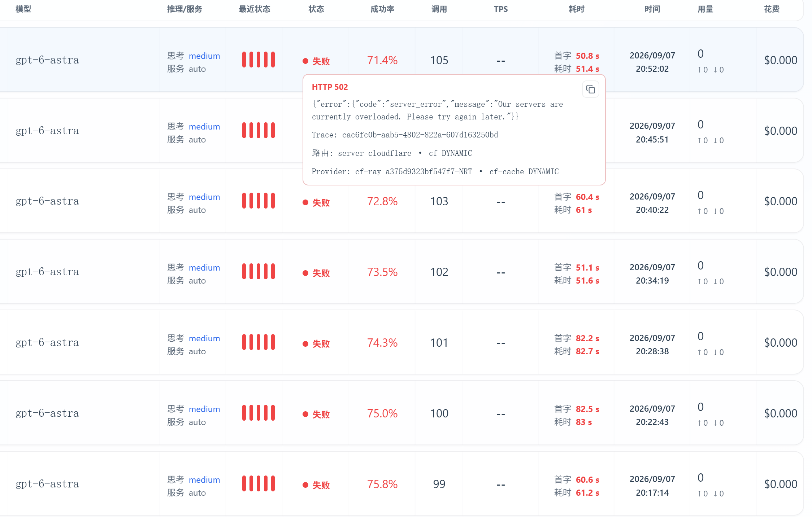The image size is (812, 517).
Task: Click the 花费 column header
Action: (772, 9)
